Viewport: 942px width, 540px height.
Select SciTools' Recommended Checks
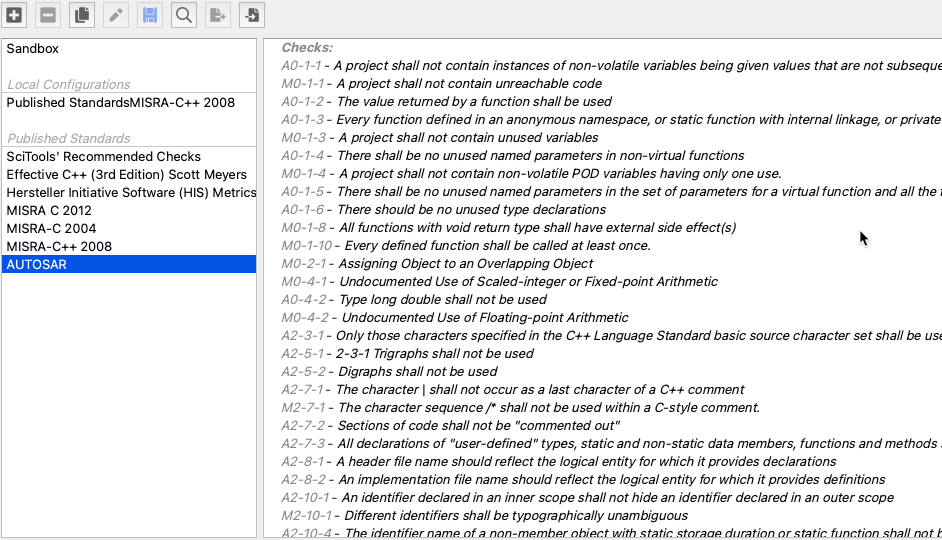pyautogui.click(x=129, y=157)
